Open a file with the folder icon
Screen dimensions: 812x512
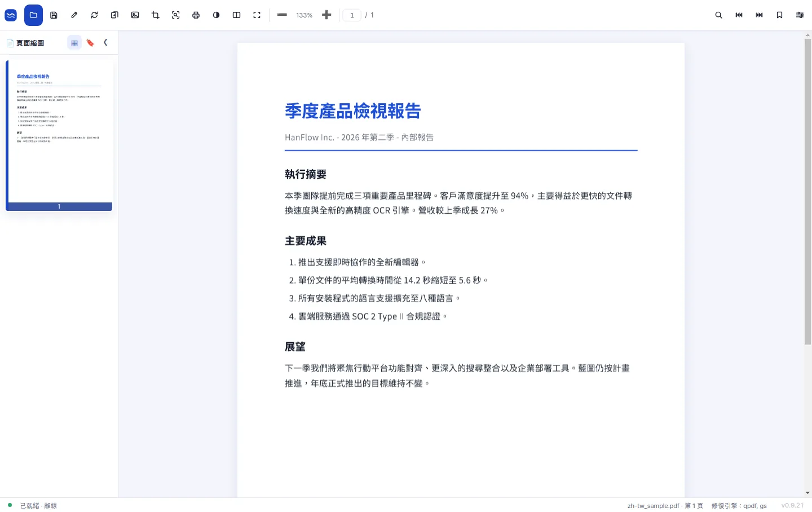pos(33,15)
